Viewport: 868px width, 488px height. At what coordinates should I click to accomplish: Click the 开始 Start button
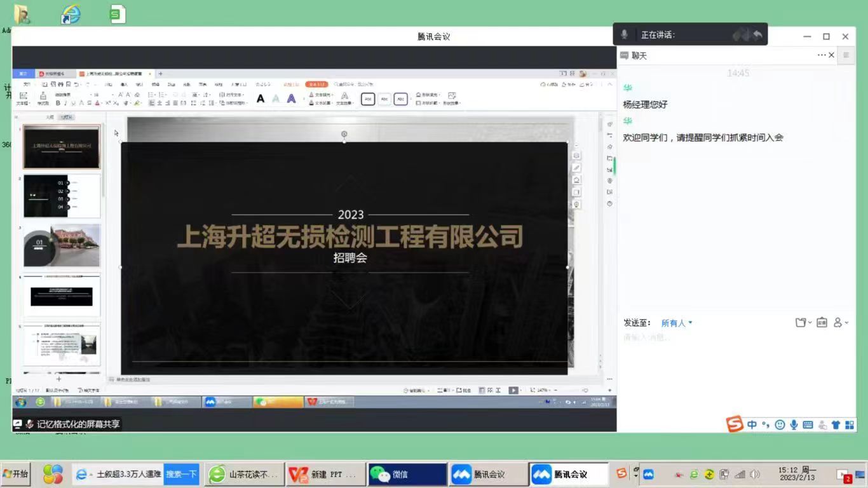[x=16, y=474]
